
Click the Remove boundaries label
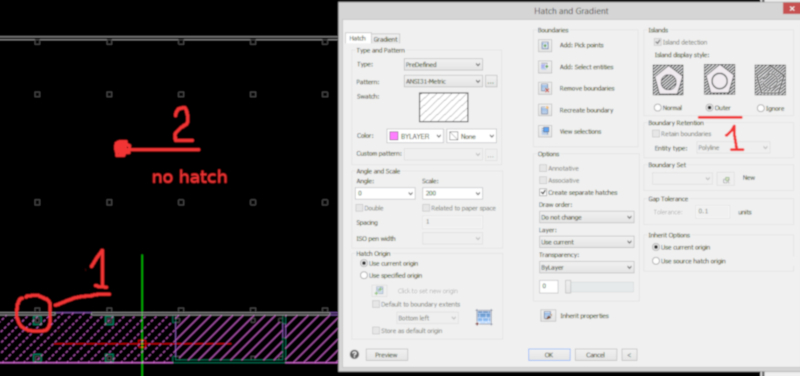click(x=587, y=88)
